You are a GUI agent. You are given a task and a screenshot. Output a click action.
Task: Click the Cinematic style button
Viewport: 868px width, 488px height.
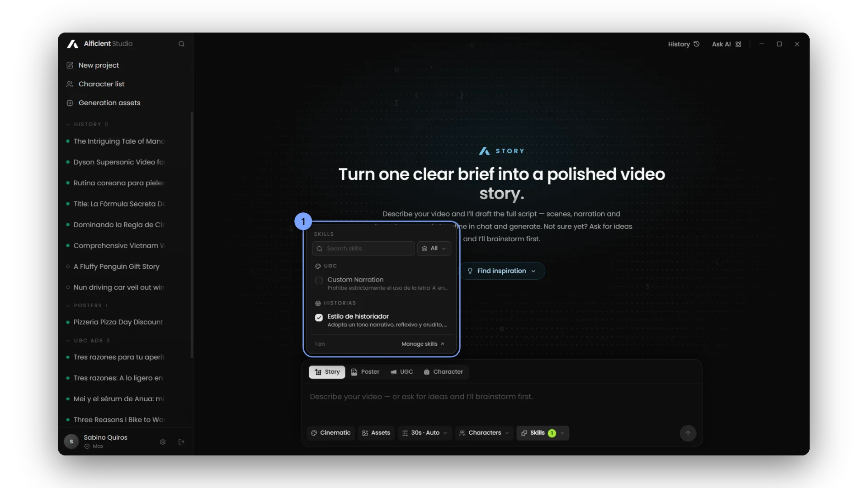pos(331,433)
